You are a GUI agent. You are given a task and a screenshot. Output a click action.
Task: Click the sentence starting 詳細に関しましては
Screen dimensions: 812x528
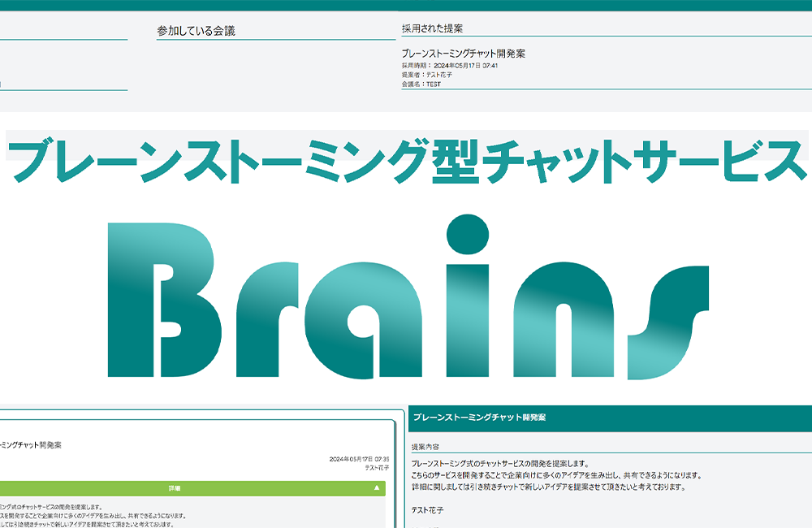548,487
